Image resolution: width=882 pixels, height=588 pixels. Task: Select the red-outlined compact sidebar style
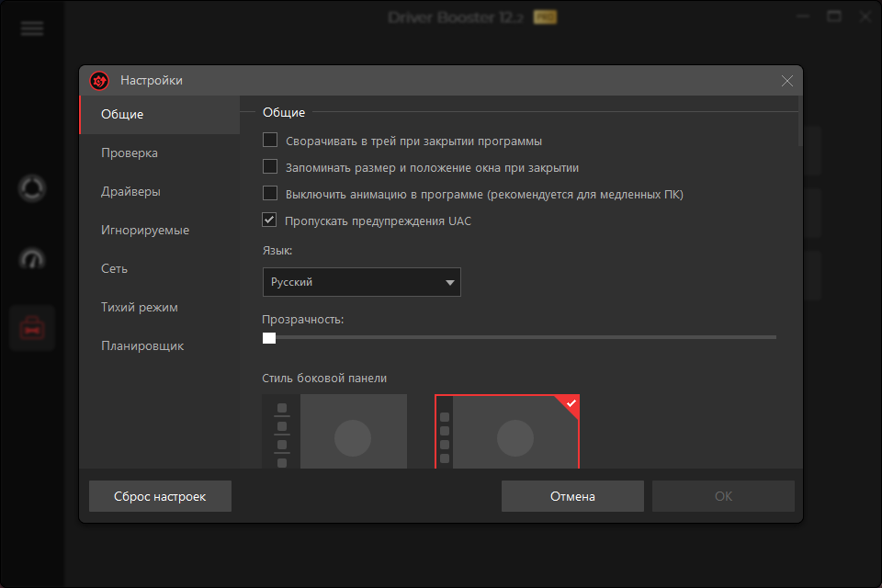[507, 431]
